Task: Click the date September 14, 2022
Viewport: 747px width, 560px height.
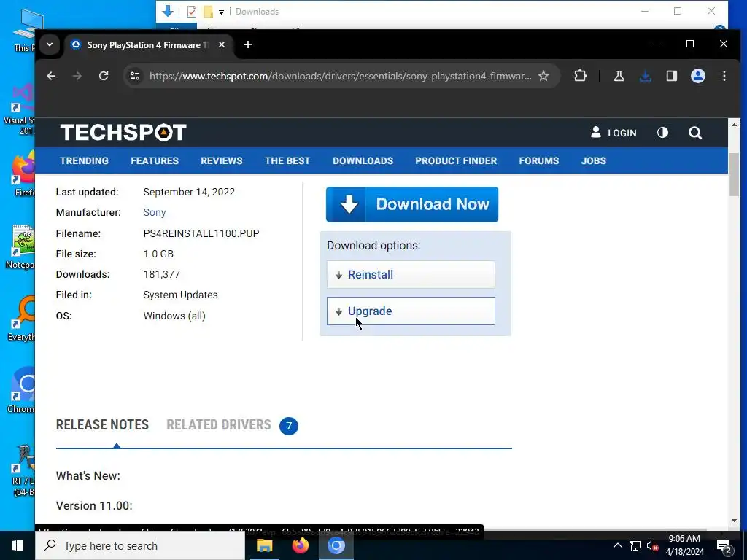Action: (x=189, y=192)
